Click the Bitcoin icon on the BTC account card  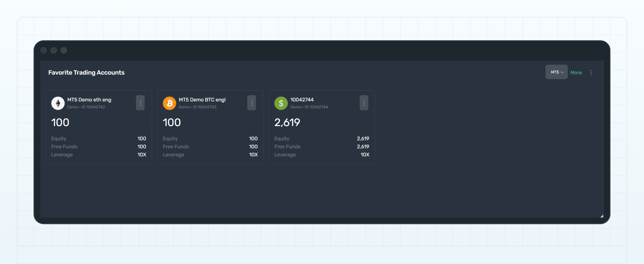coord(169,103)
